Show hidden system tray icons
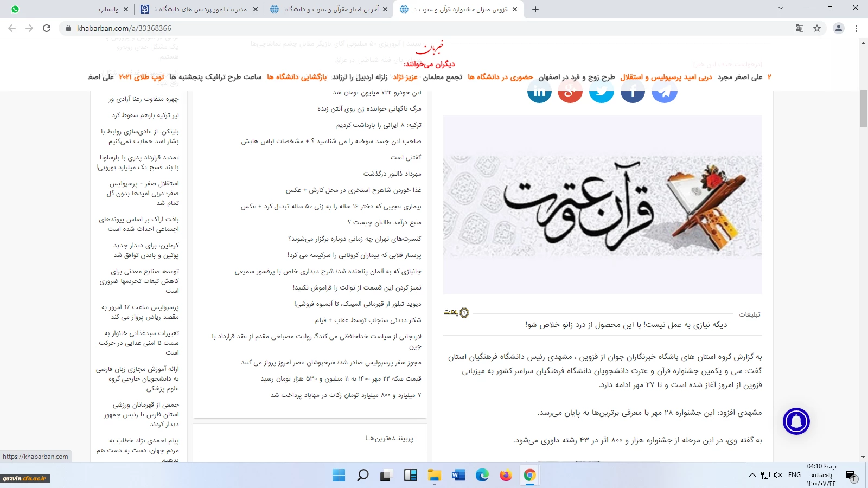Viewport: 868px width, 488px height. pos(752,475)
